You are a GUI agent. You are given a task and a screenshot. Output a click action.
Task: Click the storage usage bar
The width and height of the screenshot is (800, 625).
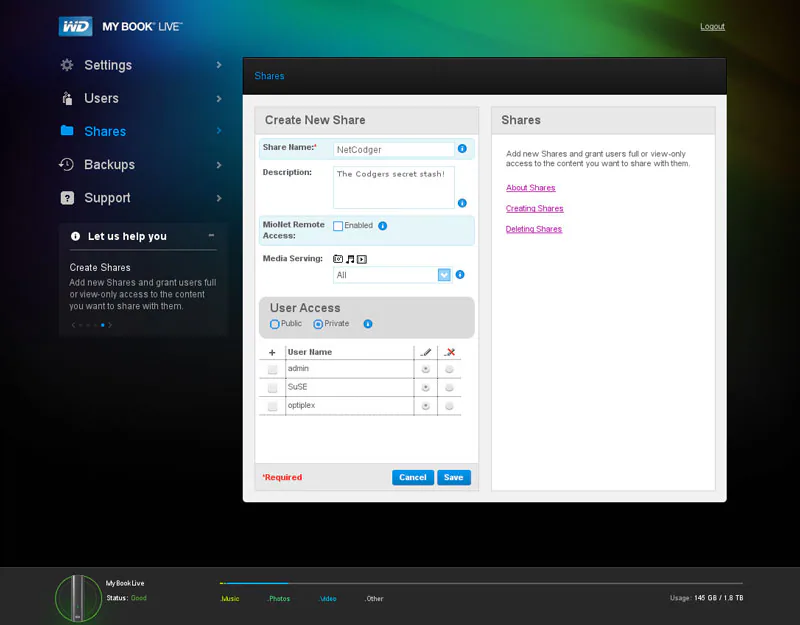pos(481,583)
